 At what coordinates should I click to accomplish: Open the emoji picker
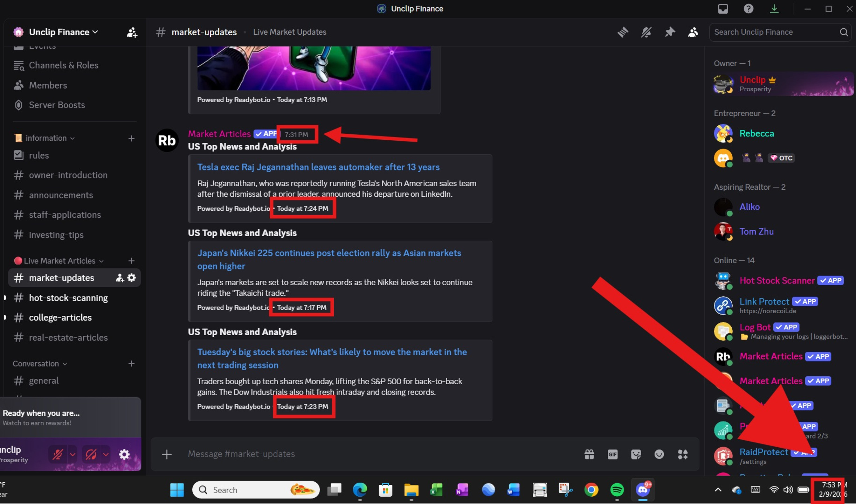click(659, 454)
